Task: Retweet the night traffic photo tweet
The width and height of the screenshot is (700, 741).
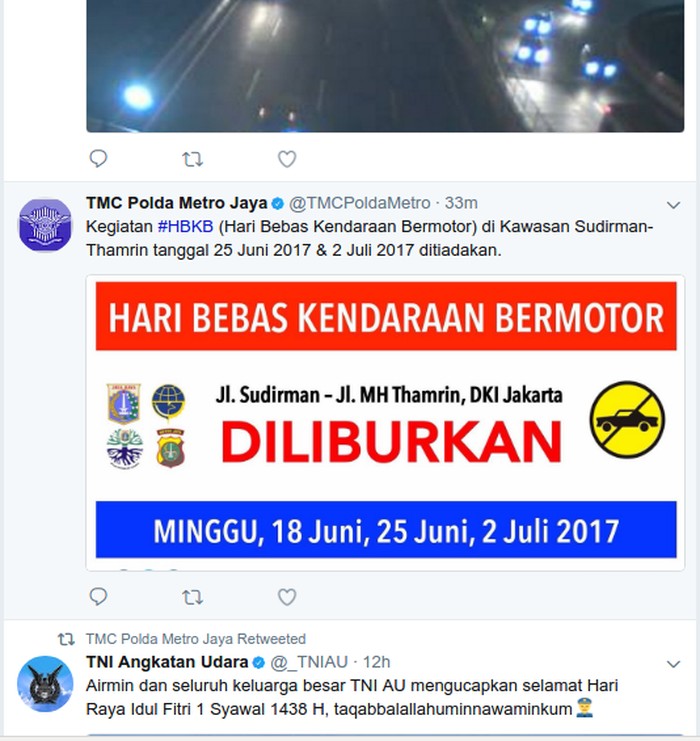Action: [192, 159]
